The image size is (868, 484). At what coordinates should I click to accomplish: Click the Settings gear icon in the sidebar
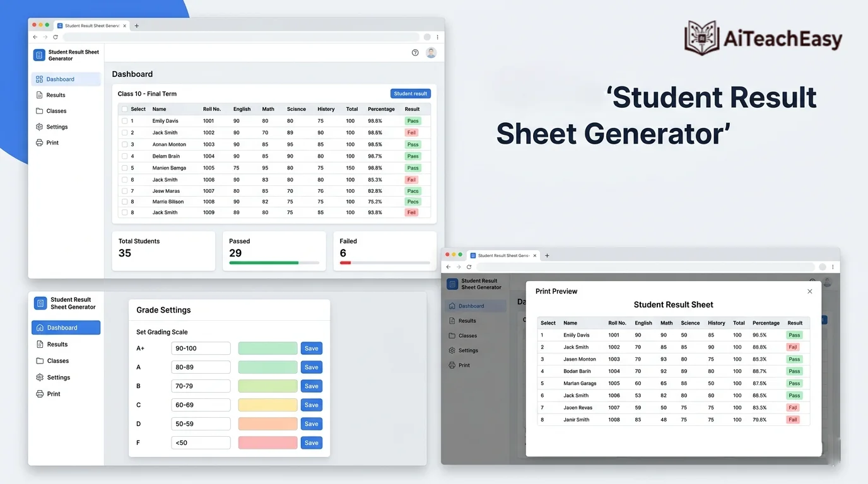click(x=39, y=126)
